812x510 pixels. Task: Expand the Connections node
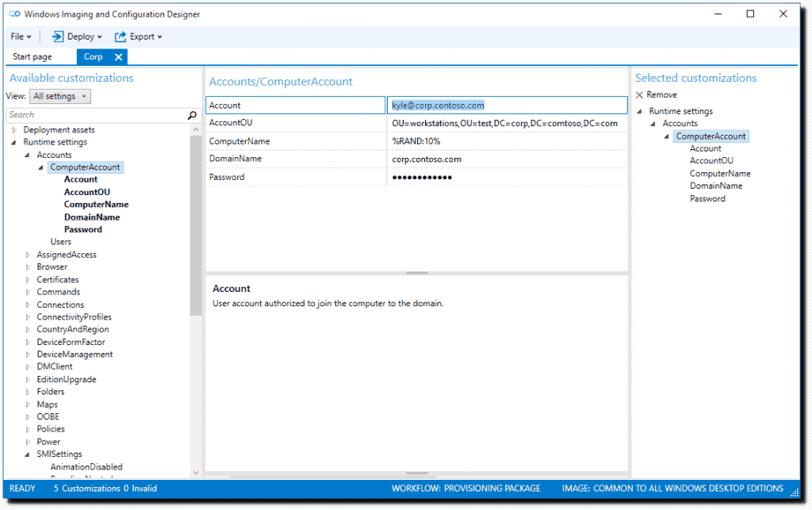pyautogui.click(x=28, y=305)
